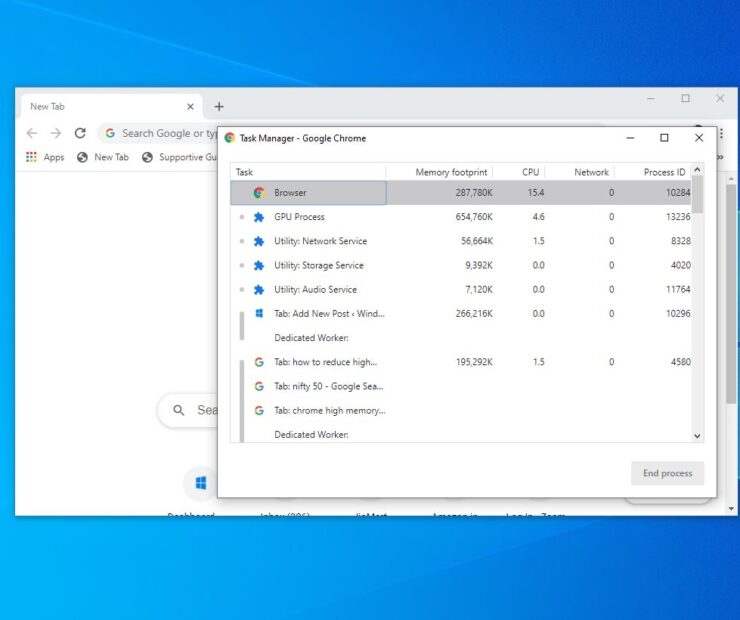Select Utility: Audio Service row
This screenshot has height=620, width=740.
[x=461, y=290]
